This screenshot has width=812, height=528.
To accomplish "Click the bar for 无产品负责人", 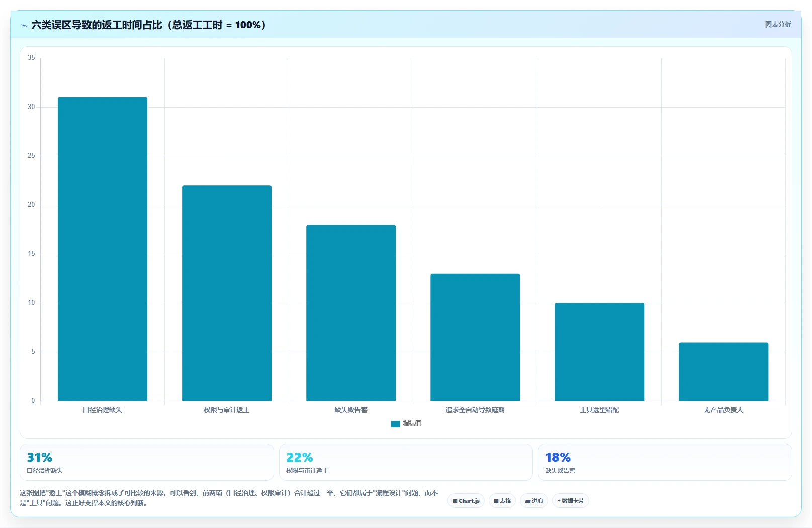I will point(724,372).
